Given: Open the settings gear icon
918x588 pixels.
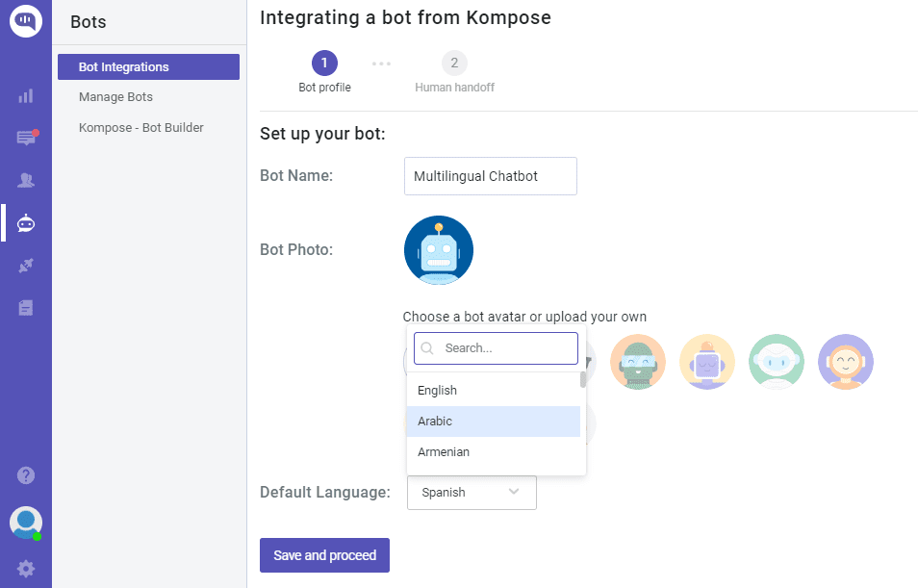Looking at the screenshot, I should coord(26,569).
